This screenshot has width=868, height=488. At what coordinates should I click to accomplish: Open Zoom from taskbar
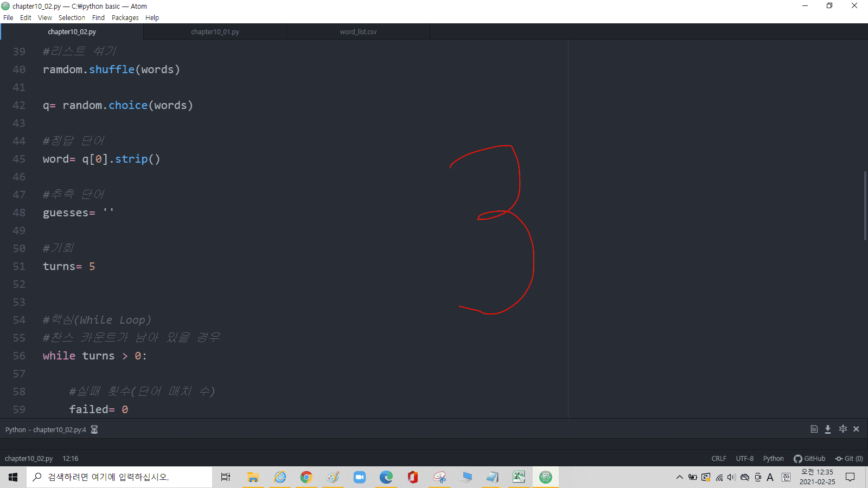pyautogui.click(x=360, y=477)
